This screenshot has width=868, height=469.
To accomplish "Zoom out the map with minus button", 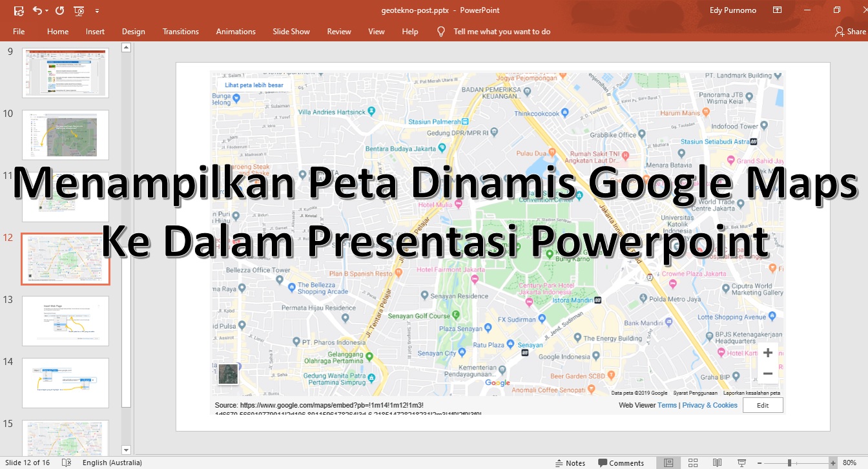I will [x=768, y=373].
